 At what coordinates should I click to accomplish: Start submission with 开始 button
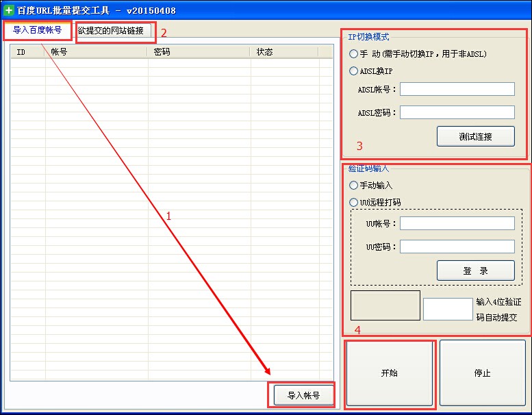[x=389, y=373]
